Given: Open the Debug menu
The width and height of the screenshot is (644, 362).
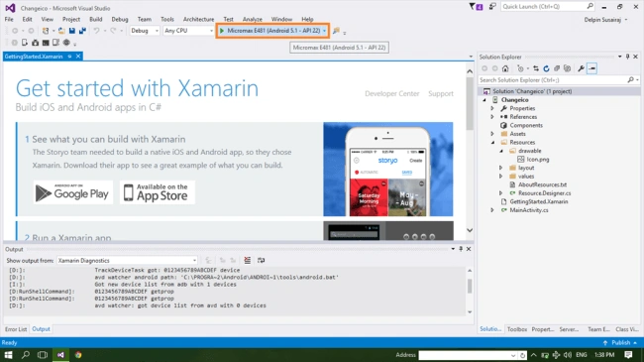Looking at the screenshot, I should pyautogui.click(x=120, y=19).
